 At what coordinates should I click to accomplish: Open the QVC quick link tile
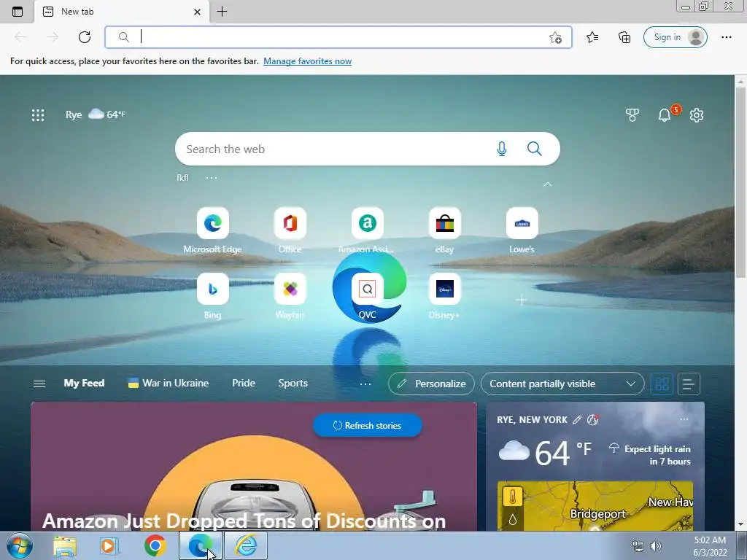coord(368,295)
